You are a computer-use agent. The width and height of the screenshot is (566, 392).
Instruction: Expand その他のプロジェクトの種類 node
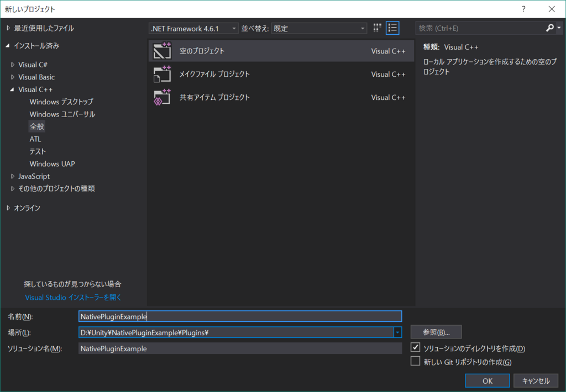[13, 188]
